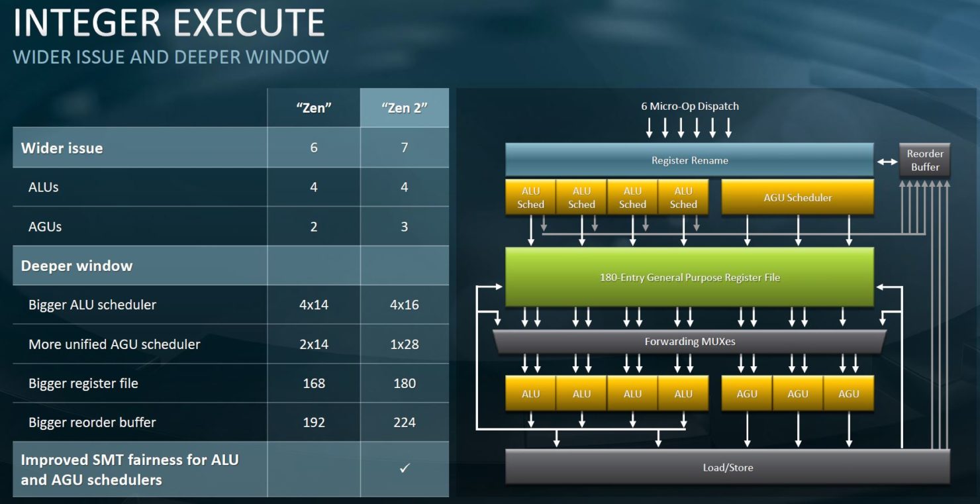Click the INTEGER EXECUTE title
980x504 pixels.
coord(169,23)
